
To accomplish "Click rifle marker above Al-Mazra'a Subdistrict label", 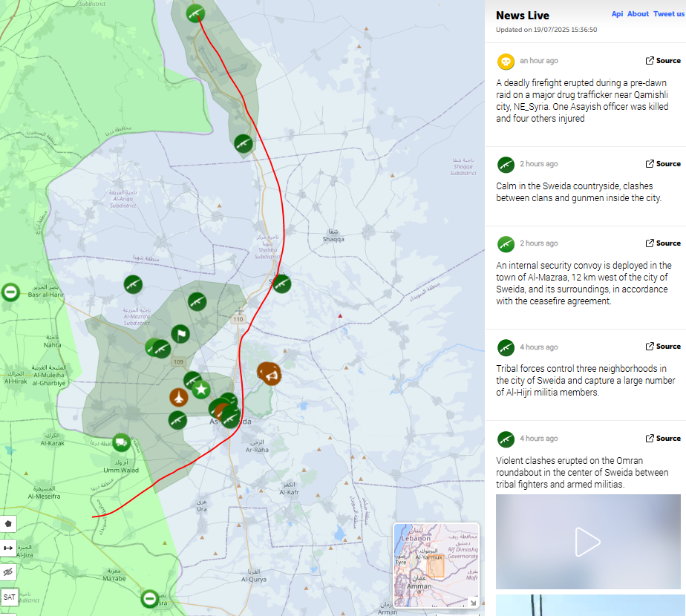I will [197, 302].
